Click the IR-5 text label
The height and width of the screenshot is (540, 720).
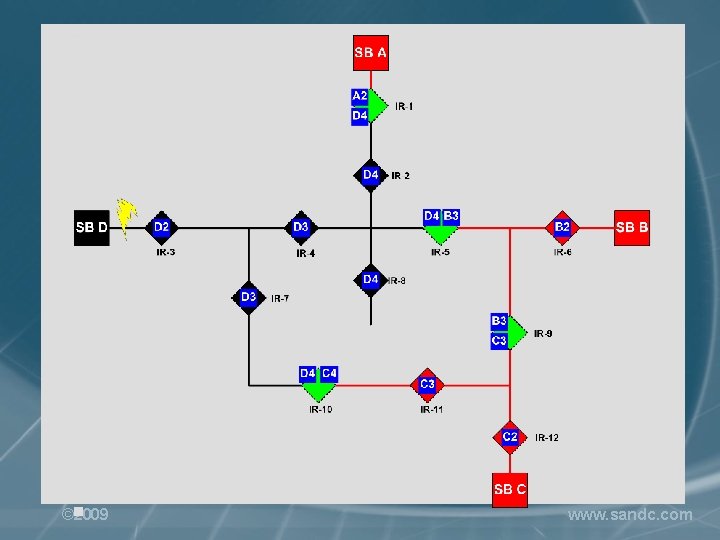click(x=440, y=252)
